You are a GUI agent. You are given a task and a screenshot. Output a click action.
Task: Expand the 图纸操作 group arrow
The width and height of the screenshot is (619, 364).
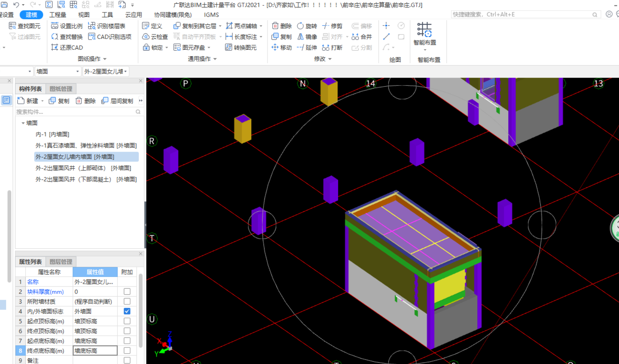coord(105,59)
